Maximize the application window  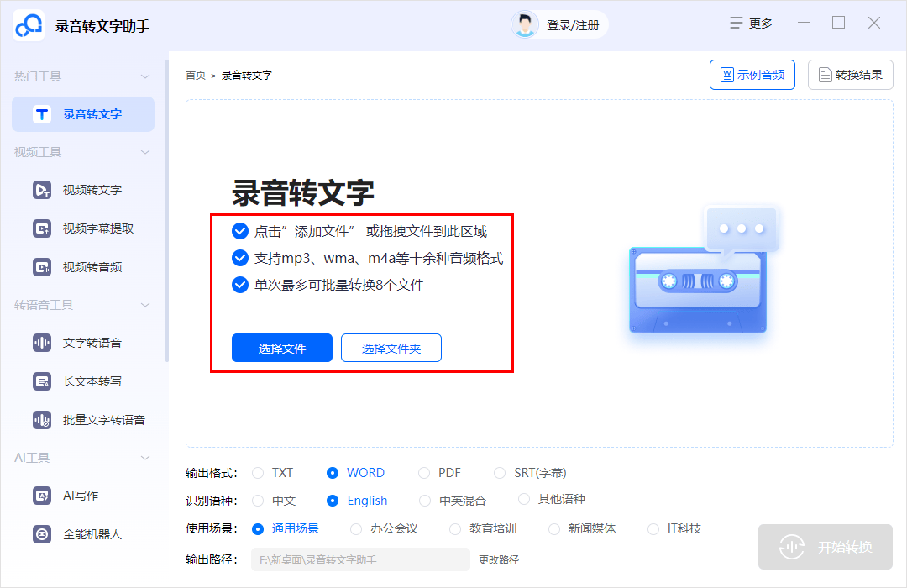(x=839, y=24)
